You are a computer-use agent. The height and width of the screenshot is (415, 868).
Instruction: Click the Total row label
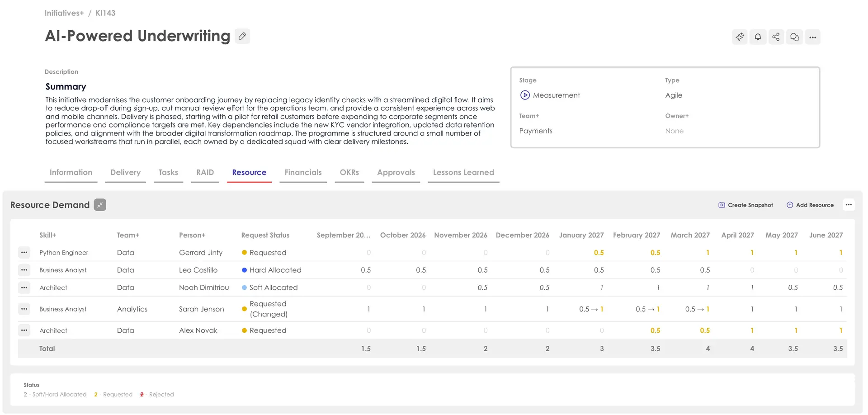(47, 349)
